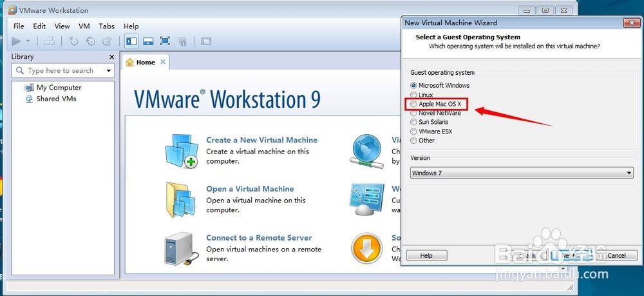The image size is (644, 296).
Task: Switch to the Home tab
Action: [x=146, y=62]
